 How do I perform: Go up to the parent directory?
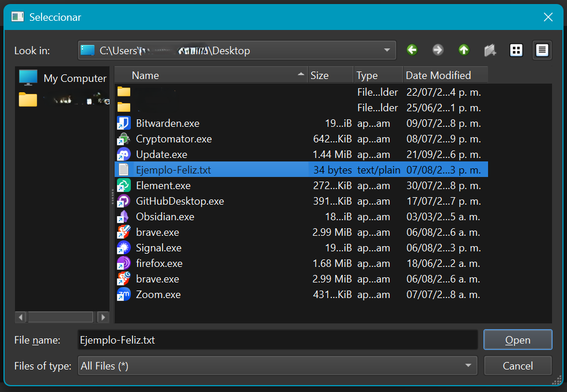point(464,50)
